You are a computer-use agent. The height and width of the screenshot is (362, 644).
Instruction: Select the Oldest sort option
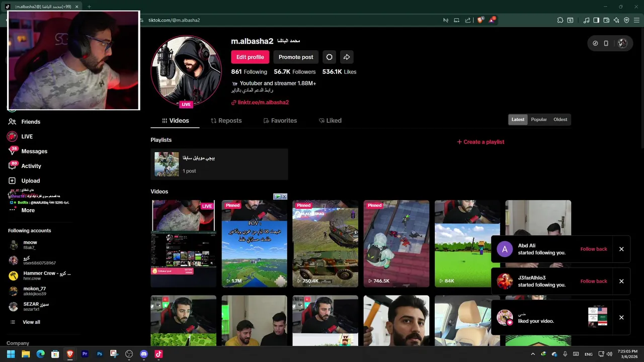click(560, 120)
